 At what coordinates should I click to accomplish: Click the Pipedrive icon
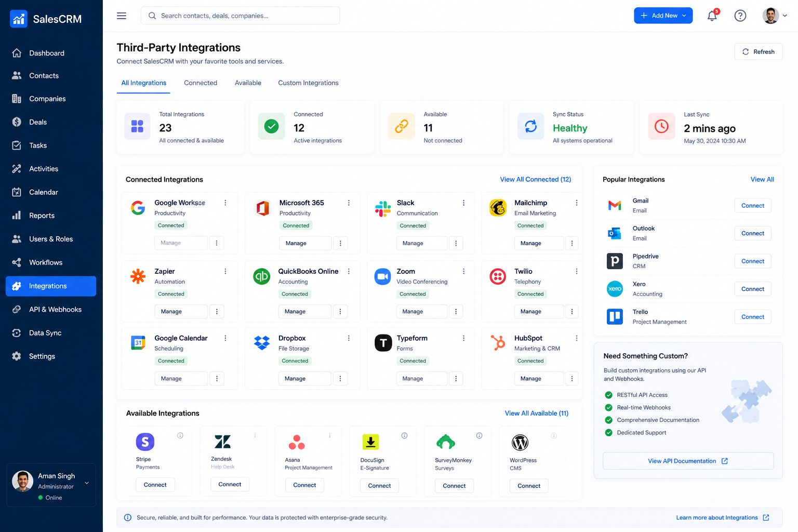[x=615, y=261]
